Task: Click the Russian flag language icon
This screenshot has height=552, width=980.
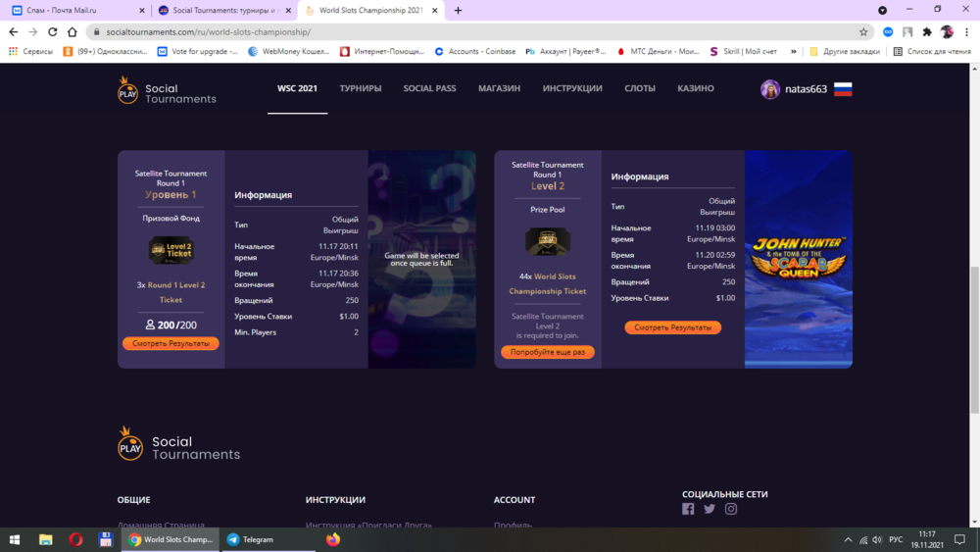Action: (x=843, y=89)
